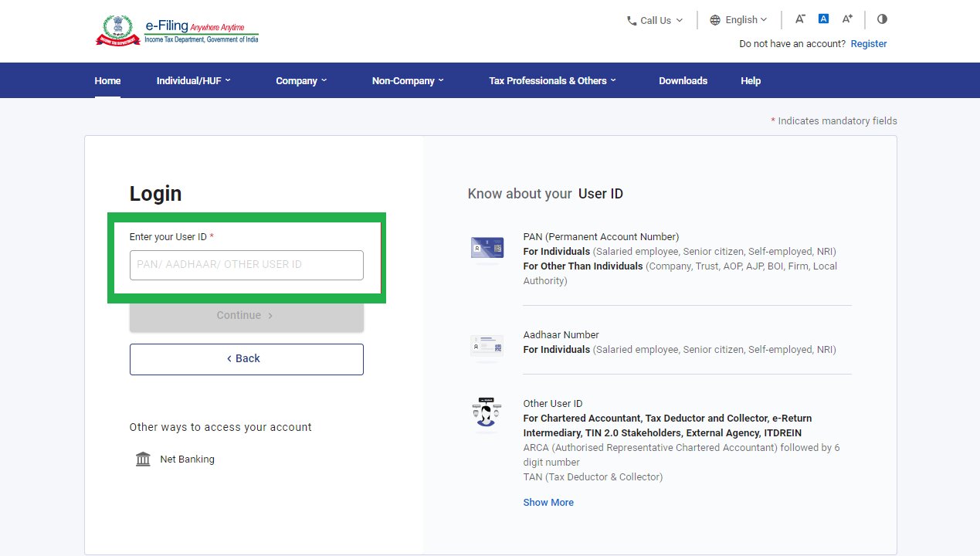Click the Aadhaar Number card icon
This screenshot has width=980, height=556.
[x=487, y=346]
